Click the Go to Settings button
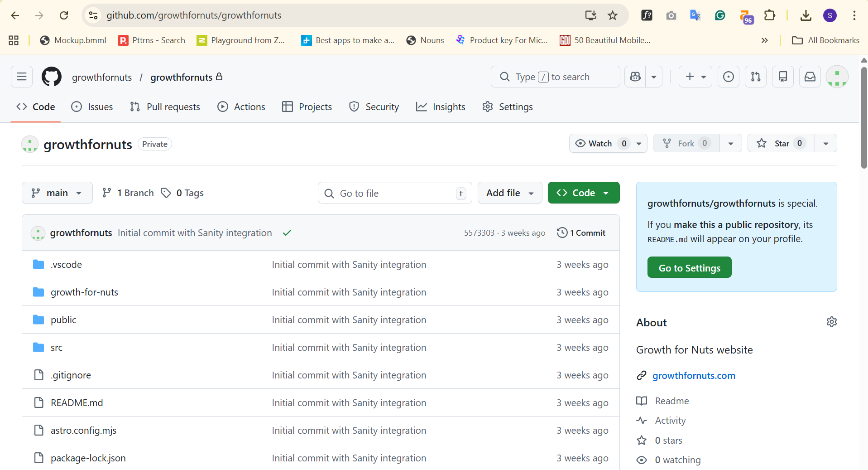 (x=689, y=267)
